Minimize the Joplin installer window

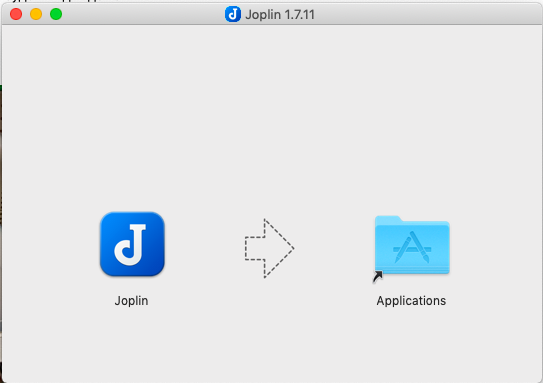click(36, 14)
